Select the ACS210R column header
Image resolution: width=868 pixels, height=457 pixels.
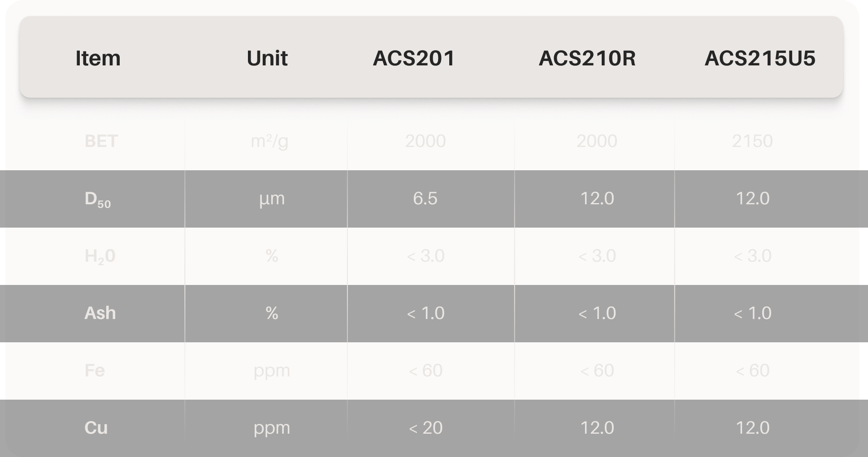point(587,58)
